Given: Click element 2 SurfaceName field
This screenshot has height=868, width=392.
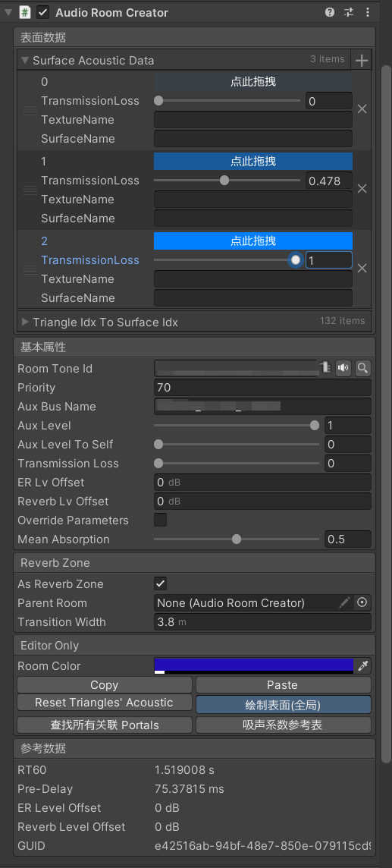Looking at the screenshot, I should pos(253,298).
